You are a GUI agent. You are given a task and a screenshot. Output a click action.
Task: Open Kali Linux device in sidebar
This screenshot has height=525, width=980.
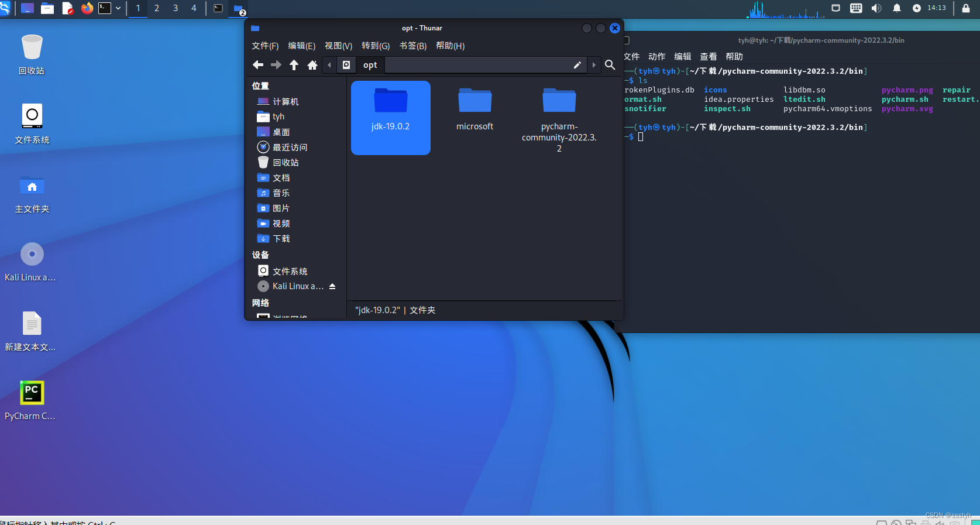click(290, 286)
